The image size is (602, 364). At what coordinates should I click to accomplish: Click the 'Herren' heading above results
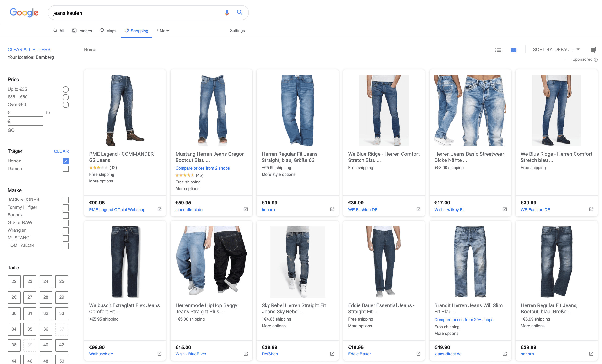[91, 50]
